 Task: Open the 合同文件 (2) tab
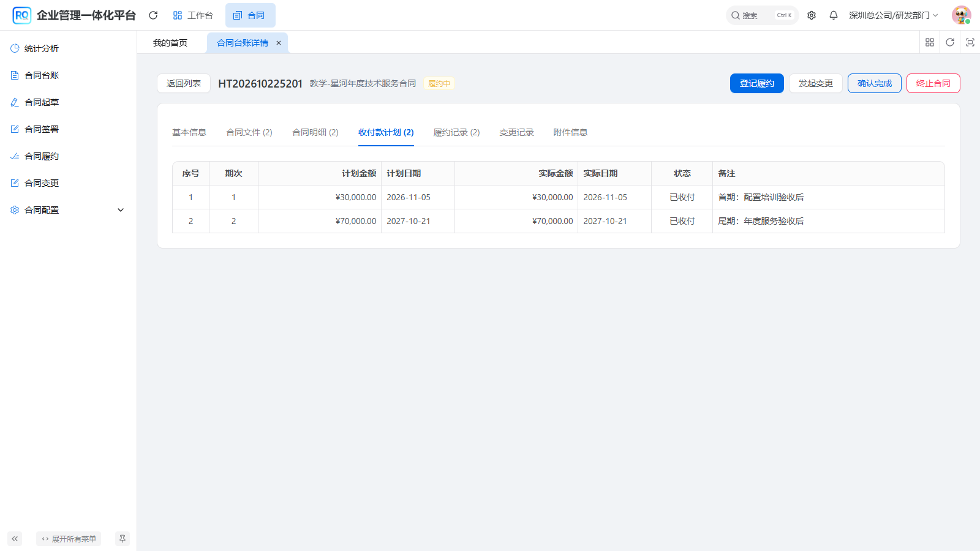[x=249, y=132]
